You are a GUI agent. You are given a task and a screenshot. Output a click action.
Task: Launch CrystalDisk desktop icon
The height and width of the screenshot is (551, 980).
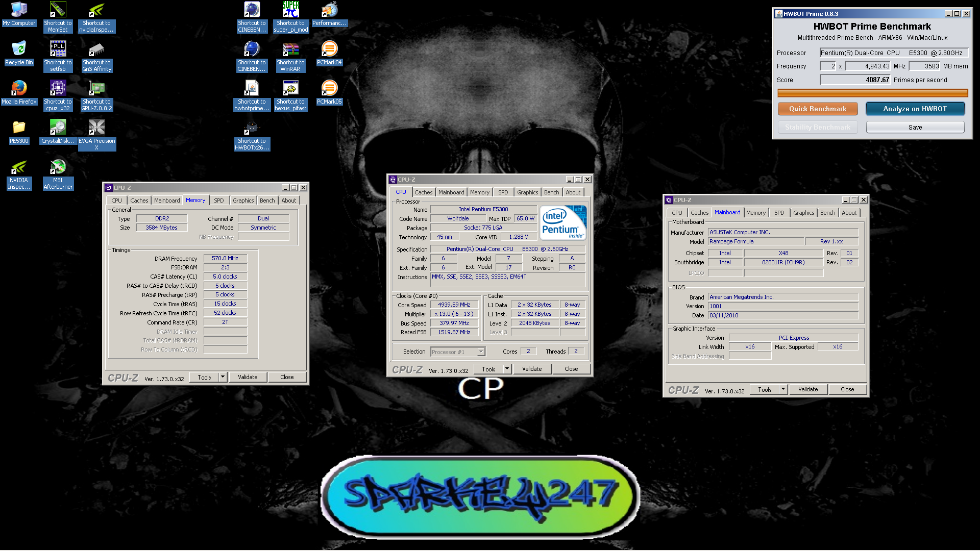coord(58,132)
